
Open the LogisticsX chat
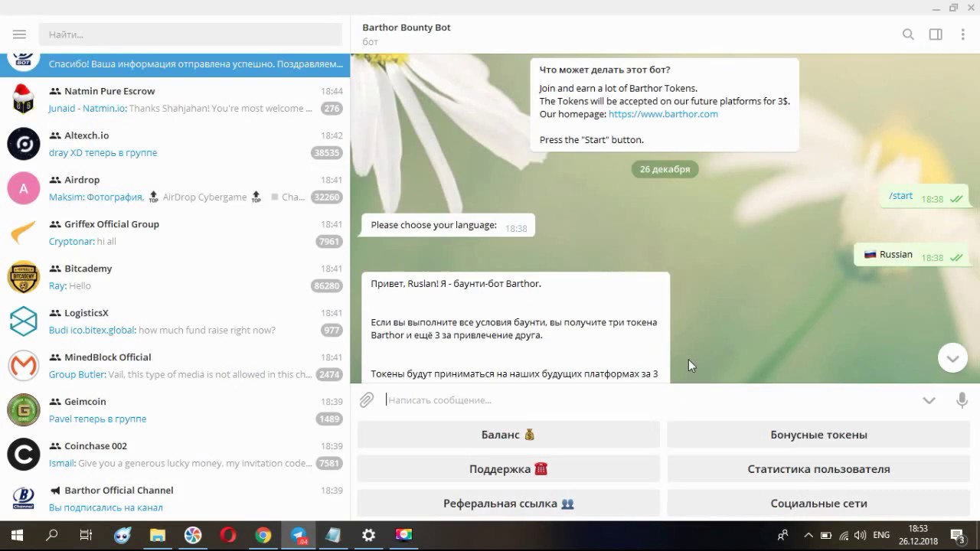pos(175,321)
